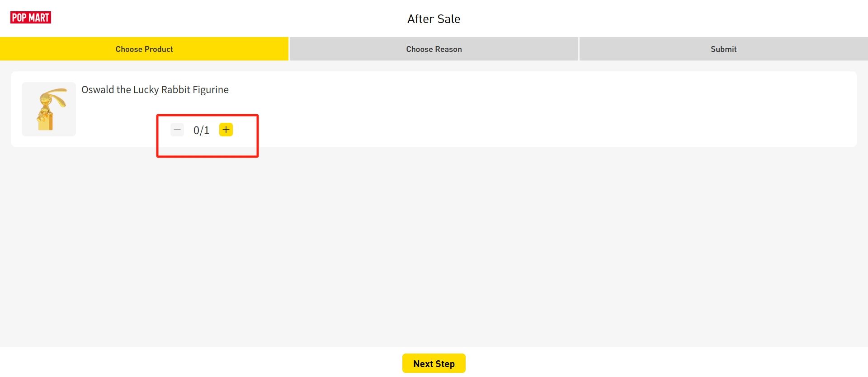
Task: Click the 0/1 quantity counter text
Action: pos(201,130)
